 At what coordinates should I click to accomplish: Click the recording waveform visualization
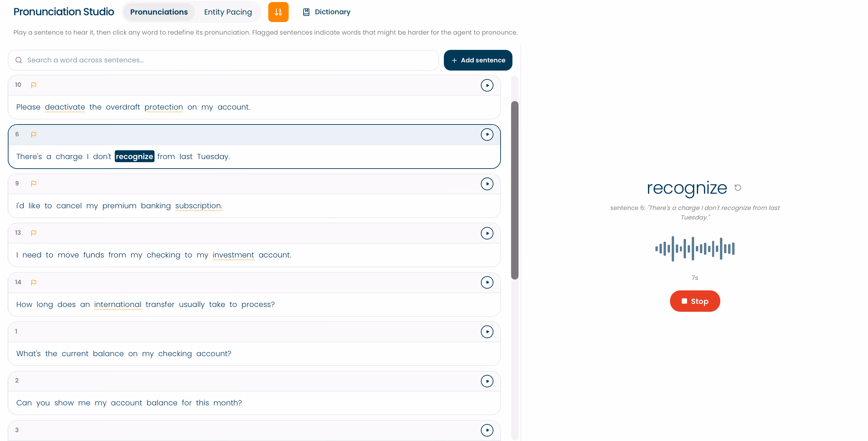click(695, 249)
